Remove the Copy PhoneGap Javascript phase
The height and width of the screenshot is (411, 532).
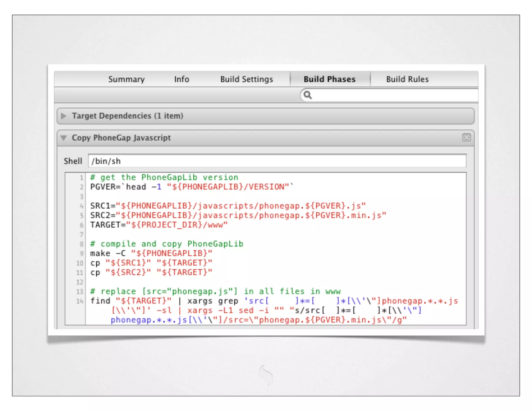click(466, 138)
